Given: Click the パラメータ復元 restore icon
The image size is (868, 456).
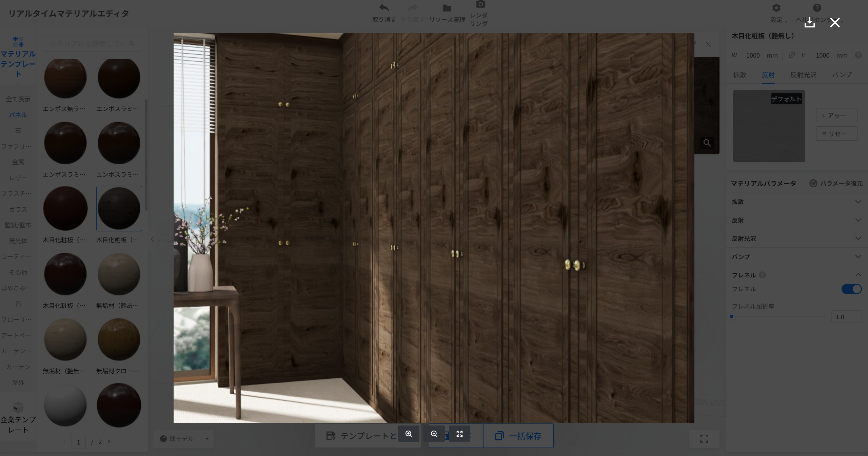Looking at the screenshot, I should pos(813,183).
